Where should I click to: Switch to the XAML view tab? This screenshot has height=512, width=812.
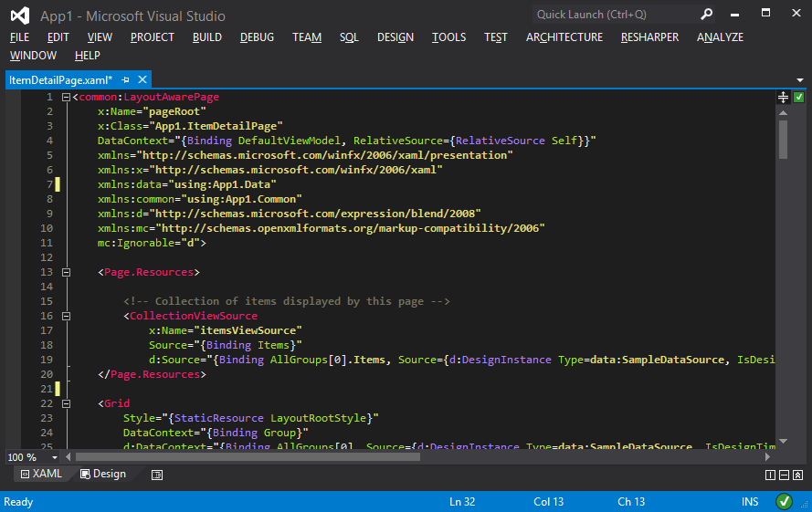coord(40,475)
